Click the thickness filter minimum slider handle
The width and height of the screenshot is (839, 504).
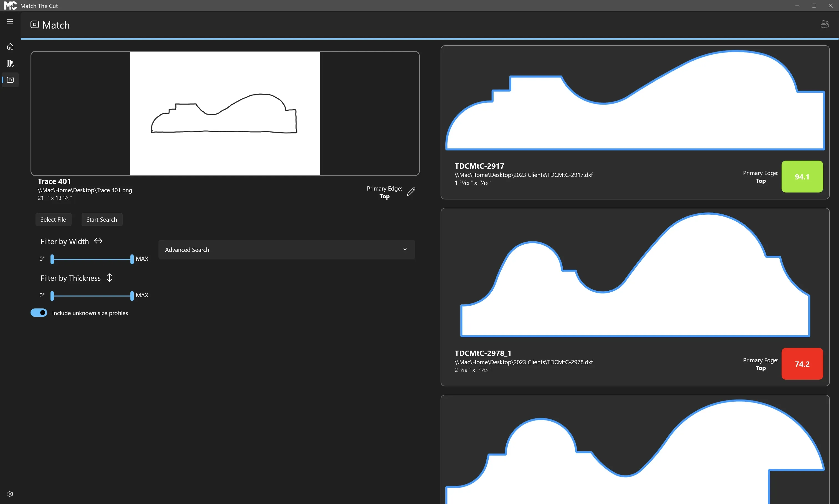pos(52,296)
